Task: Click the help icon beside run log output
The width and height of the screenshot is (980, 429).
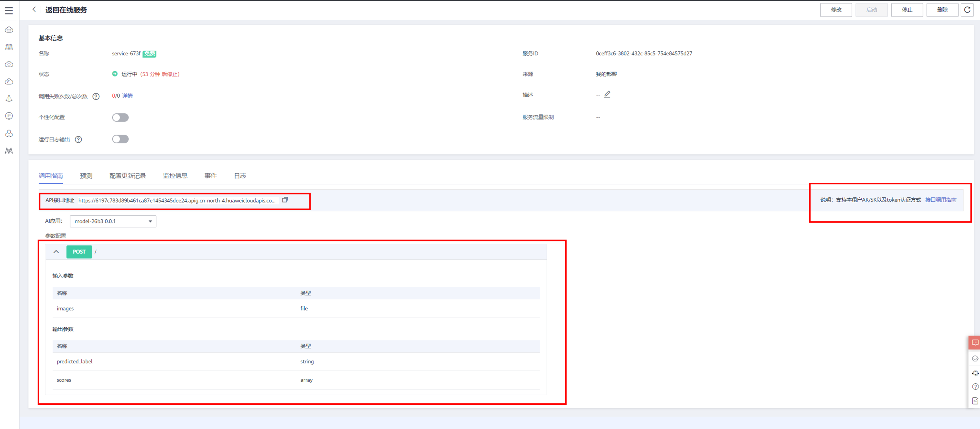Action: coord(78,139)
